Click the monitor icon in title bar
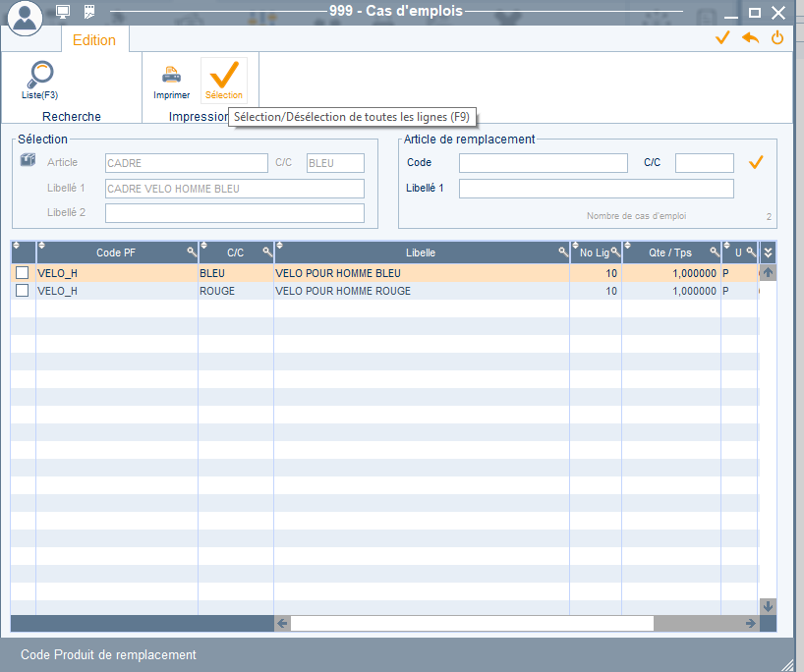The width and height of the screenshot is (804, 672). (x=63, y=12)
